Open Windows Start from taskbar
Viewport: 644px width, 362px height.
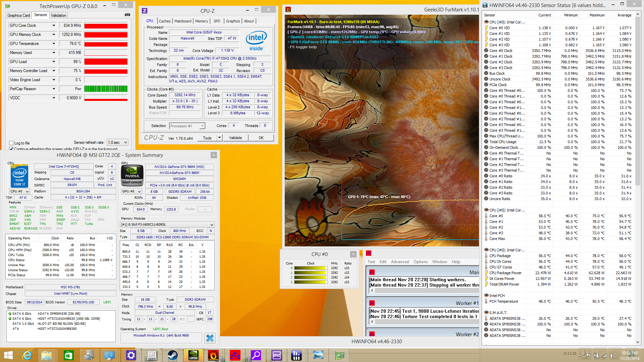point(8,355)
